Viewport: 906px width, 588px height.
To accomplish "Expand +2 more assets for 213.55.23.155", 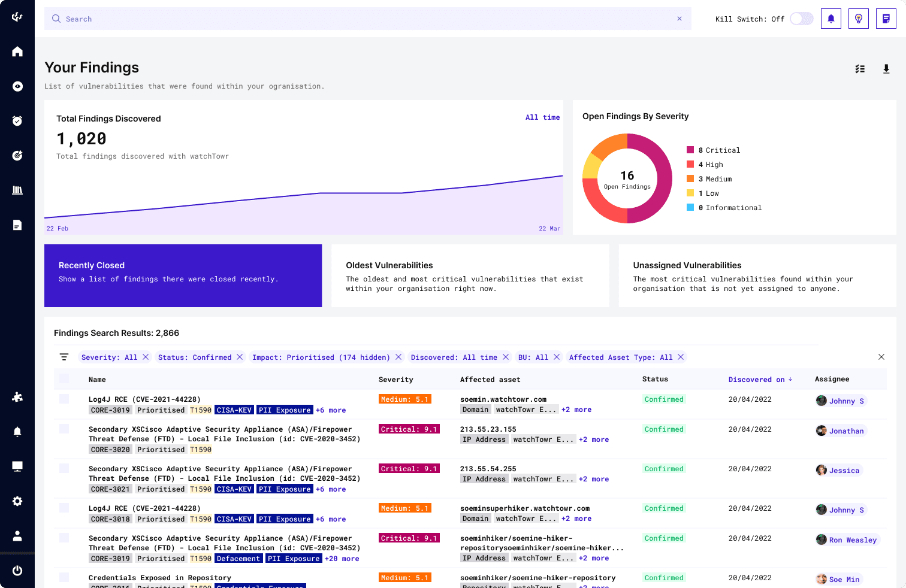I will point(594,440).
